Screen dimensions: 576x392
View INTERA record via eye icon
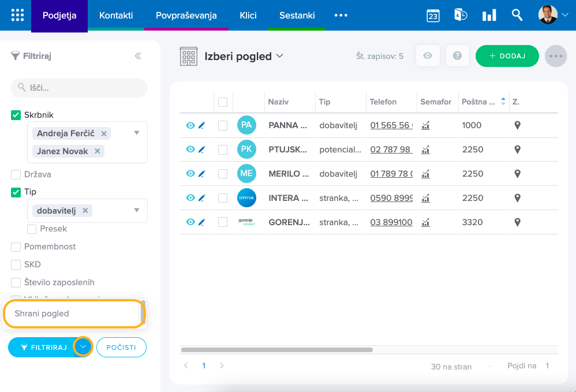(190, 198)
